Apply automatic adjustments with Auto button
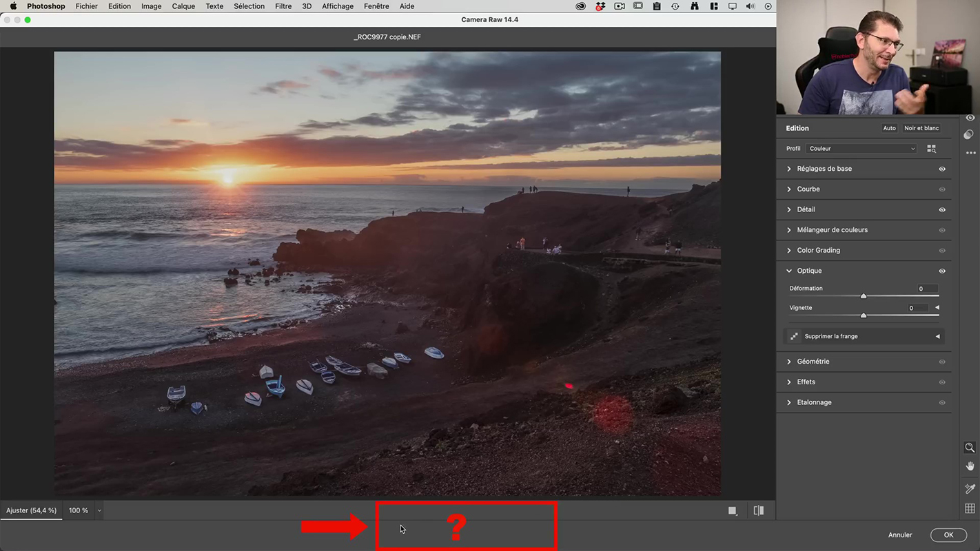 (x=889, y=128)
